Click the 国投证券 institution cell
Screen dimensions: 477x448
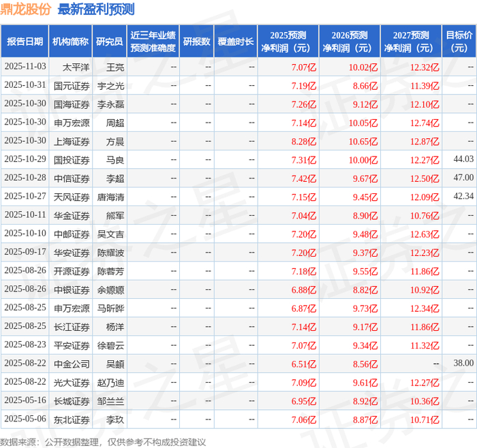click(x=72, y=160)
